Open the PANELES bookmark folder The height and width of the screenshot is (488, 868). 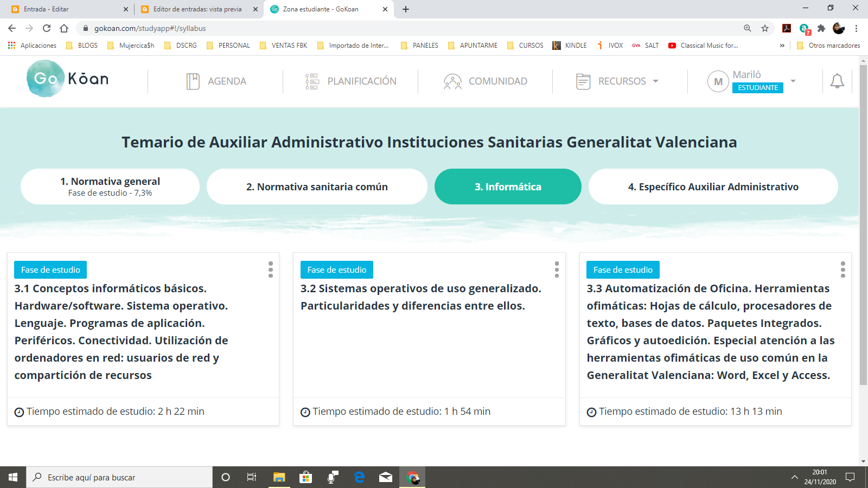(419, 46)
